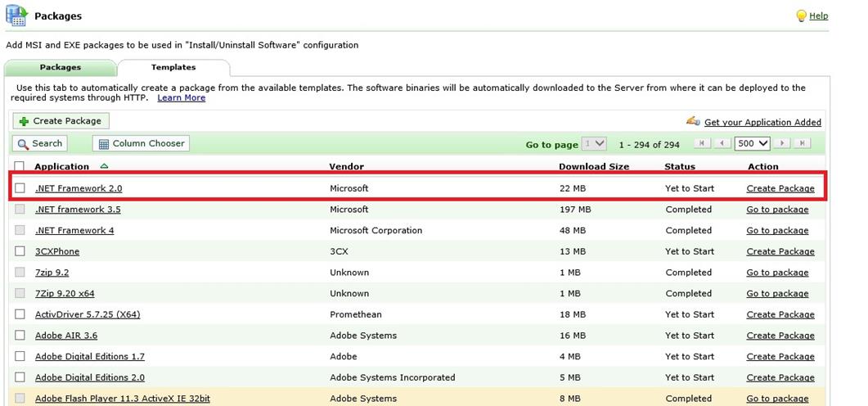Click the pencil icon beside Get your Application Added

[693, 121]
